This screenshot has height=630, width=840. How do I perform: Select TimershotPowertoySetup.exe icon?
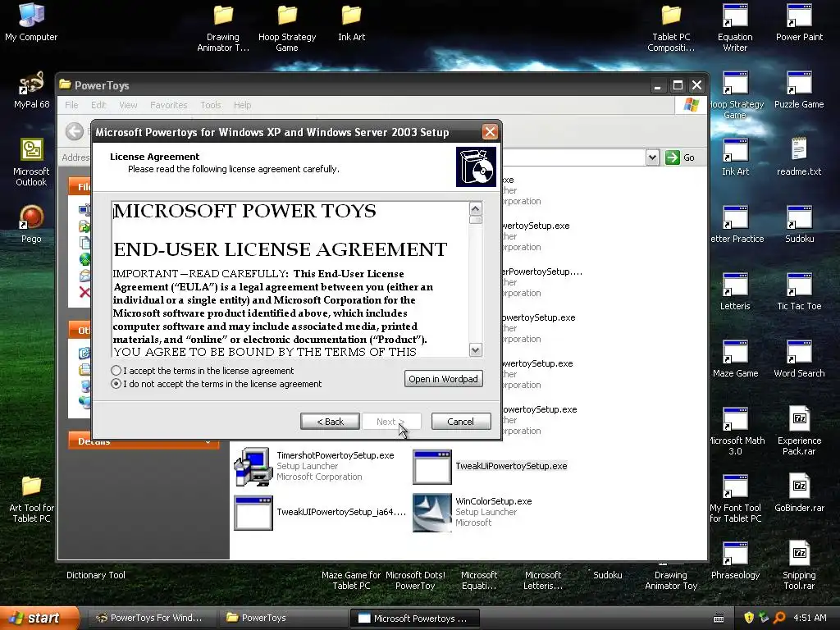(x=253, y=467)
